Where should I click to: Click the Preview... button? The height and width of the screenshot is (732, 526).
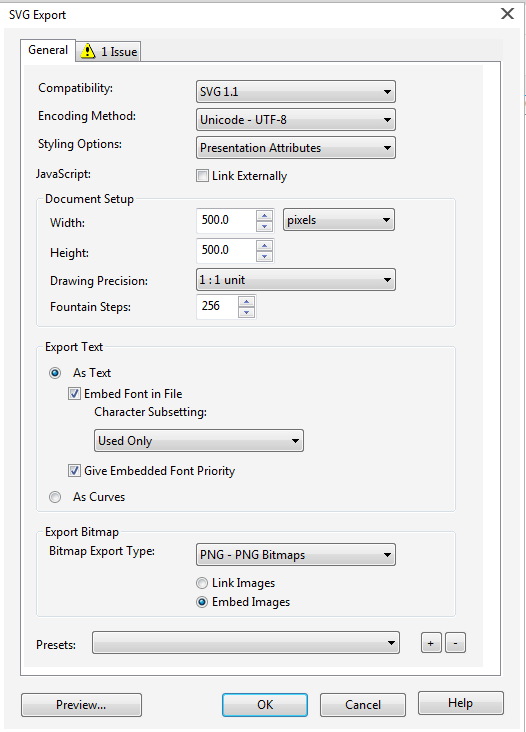81,704
